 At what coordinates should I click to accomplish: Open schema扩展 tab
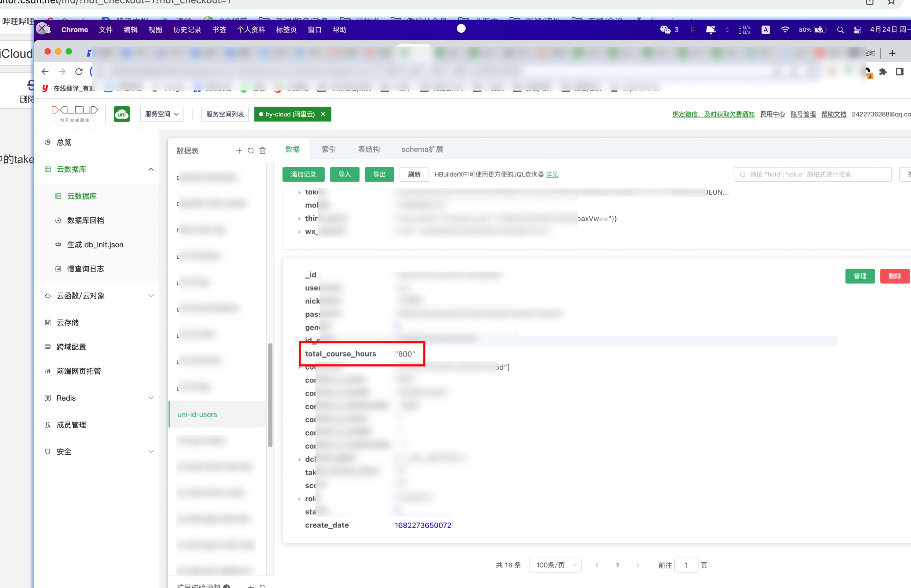[422, 149]
